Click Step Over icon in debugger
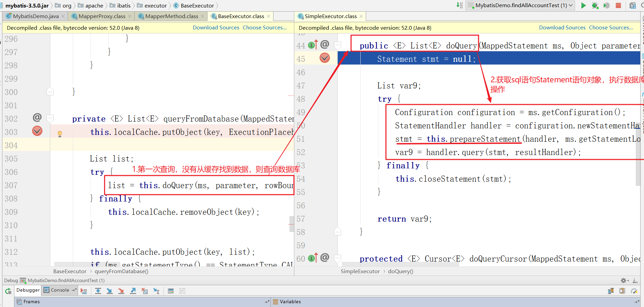Screen dimensions: 644x307 [98, 291]
